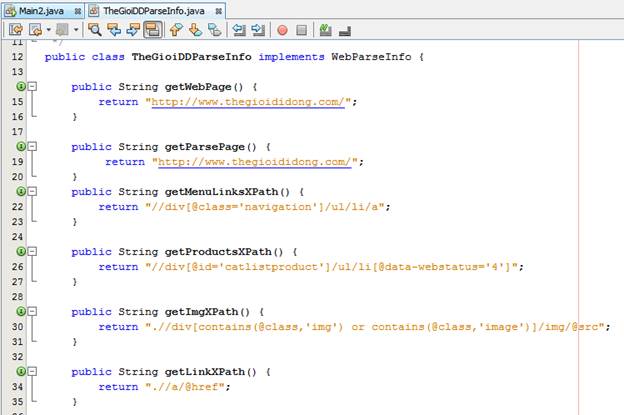Click the getParsePage method name
Viewport: 624px width, 415px height.
[x=205, y=147]
